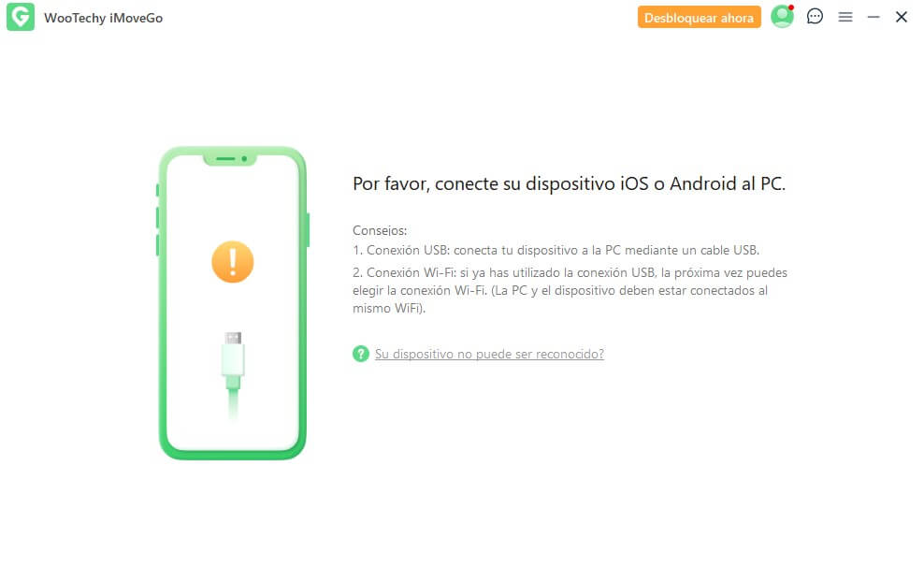Open the user account avatar
Image resolution: width=924 pixels, height=568 pixels.
pyautogui.click(x=782, y=17)
